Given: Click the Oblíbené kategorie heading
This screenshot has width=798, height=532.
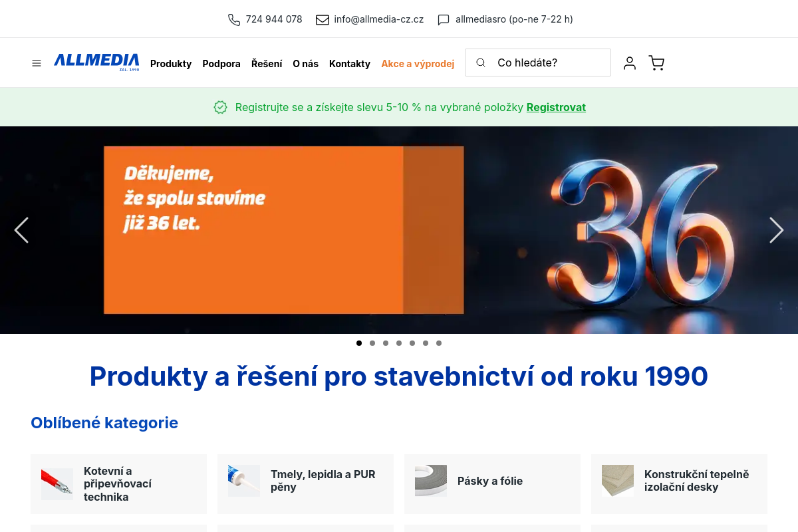Looking at the screenshot, I should coord(104,423).
